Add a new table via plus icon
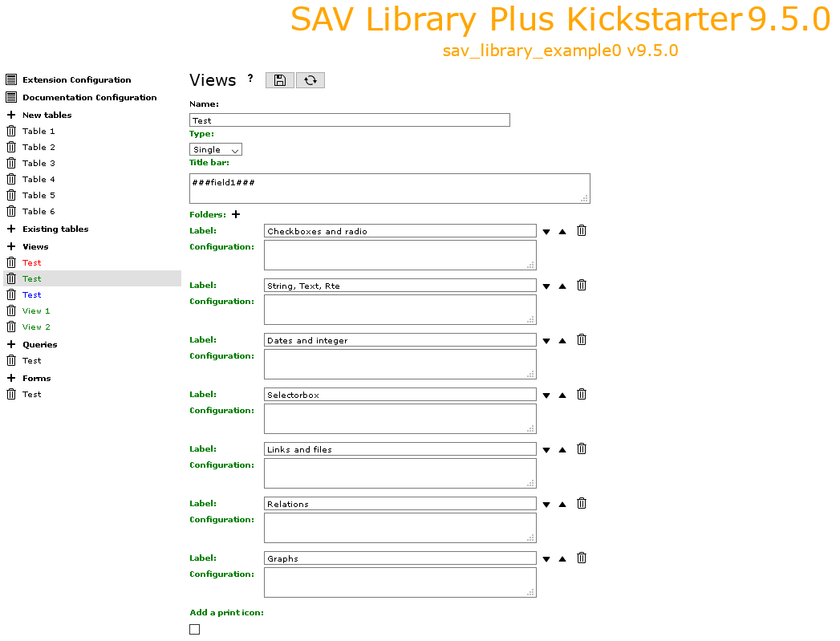Screen dimensions: 840x641 pyautogui.click(x=11, y=115)
